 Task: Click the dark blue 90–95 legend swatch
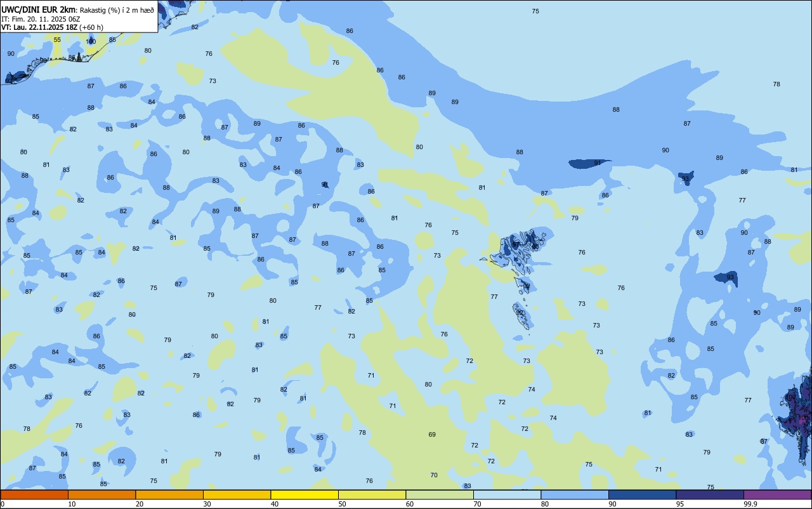pyautogui.click(x=642, y=494)
